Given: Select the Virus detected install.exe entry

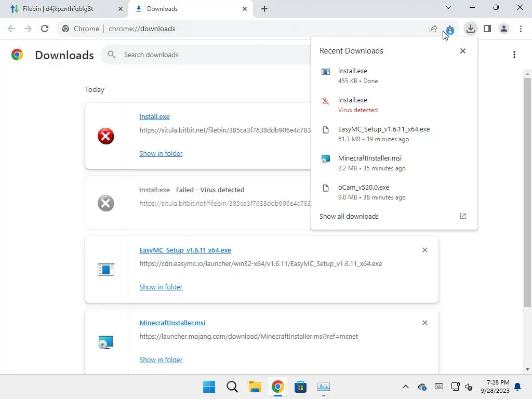Looking at the screenshot, I should point(394,105).
